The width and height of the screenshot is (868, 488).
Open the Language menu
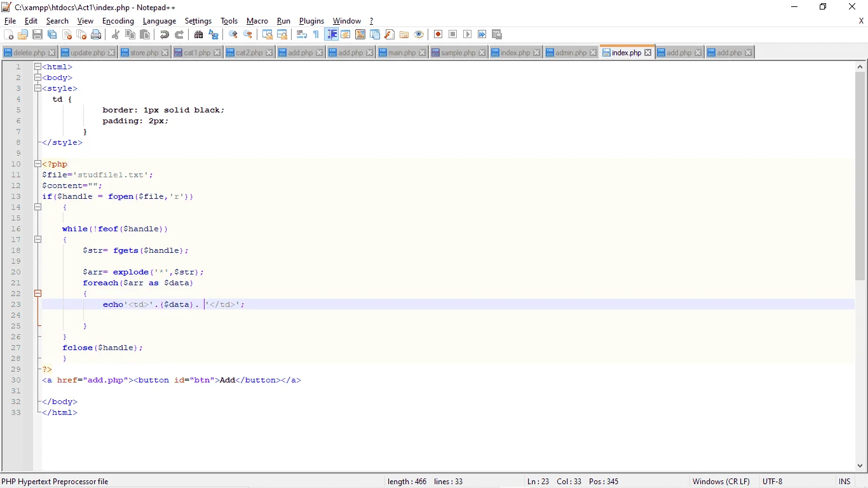coord(159,21)
